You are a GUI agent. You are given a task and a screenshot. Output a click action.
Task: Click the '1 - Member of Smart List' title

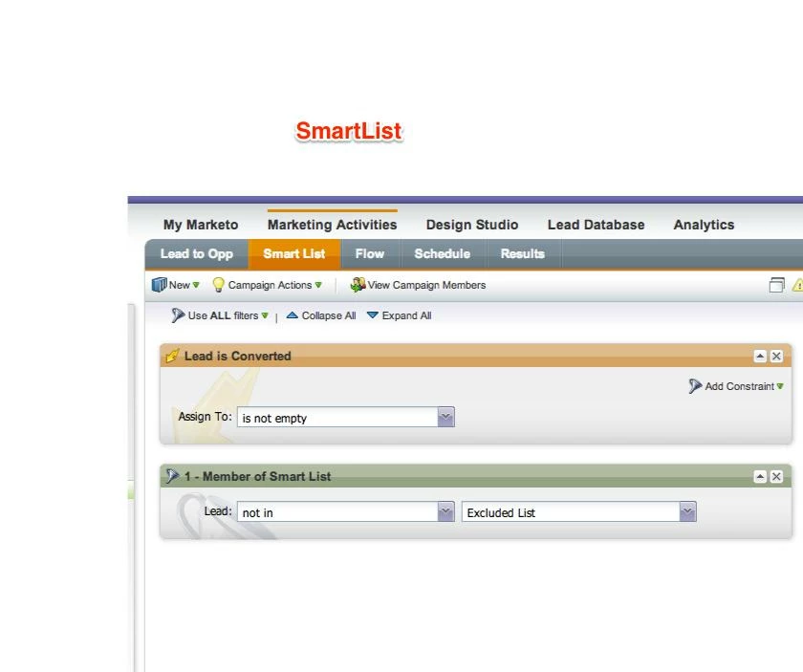(257, 476)
